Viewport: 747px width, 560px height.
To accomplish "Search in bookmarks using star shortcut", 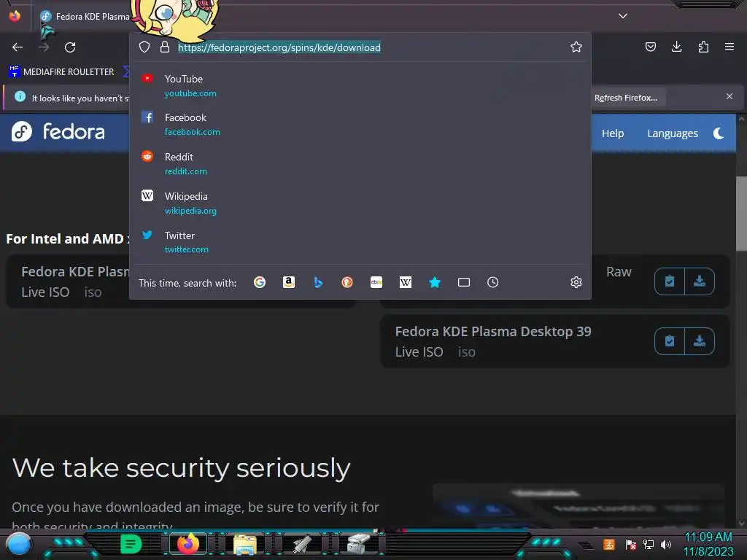I will (435, 282).
